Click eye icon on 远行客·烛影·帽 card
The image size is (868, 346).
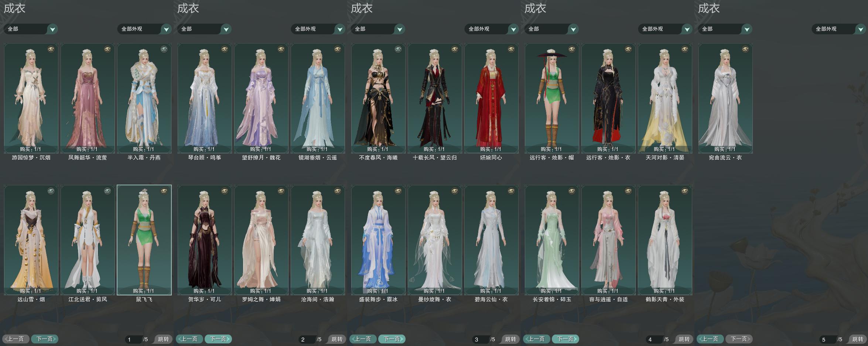[x=572, y=49]
